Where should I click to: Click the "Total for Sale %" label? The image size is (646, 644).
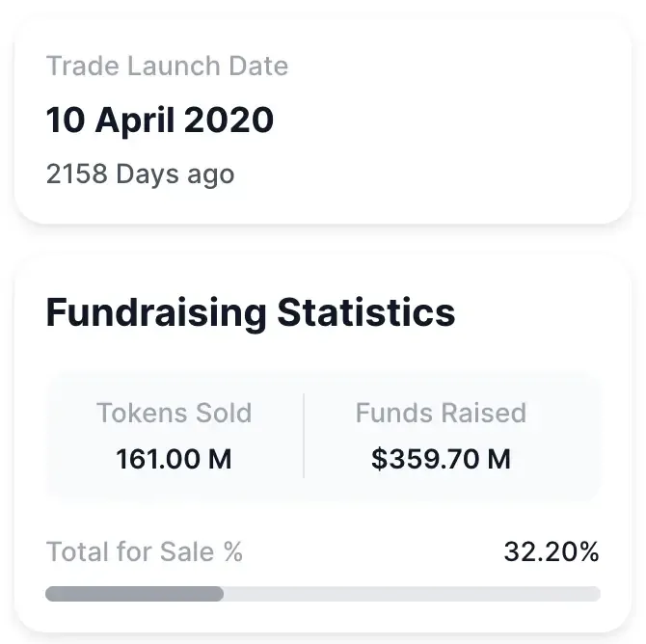pos(145,552)
